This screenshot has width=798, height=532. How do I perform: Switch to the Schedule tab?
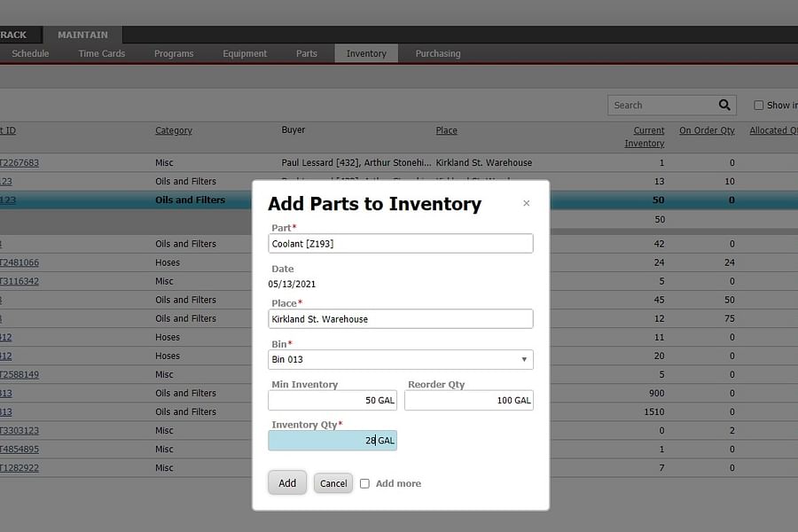[30, 53]
